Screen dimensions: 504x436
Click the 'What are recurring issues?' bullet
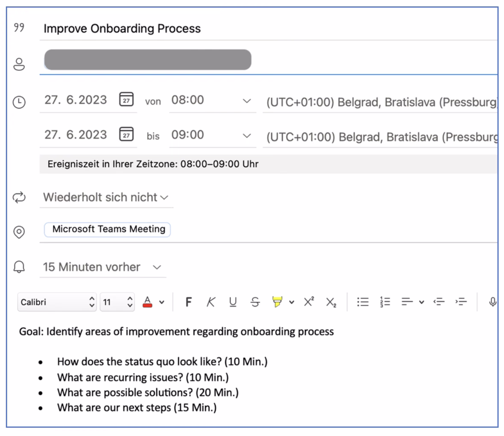pos(143,377)
